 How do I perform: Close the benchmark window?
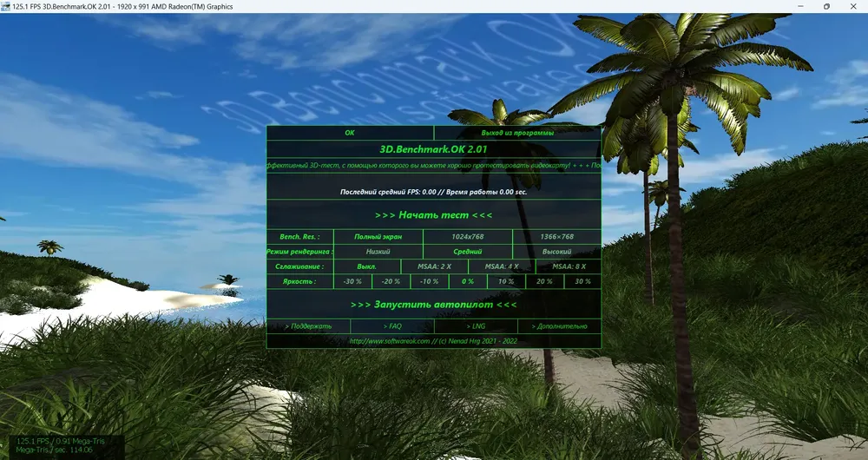(x=853, y=7)
